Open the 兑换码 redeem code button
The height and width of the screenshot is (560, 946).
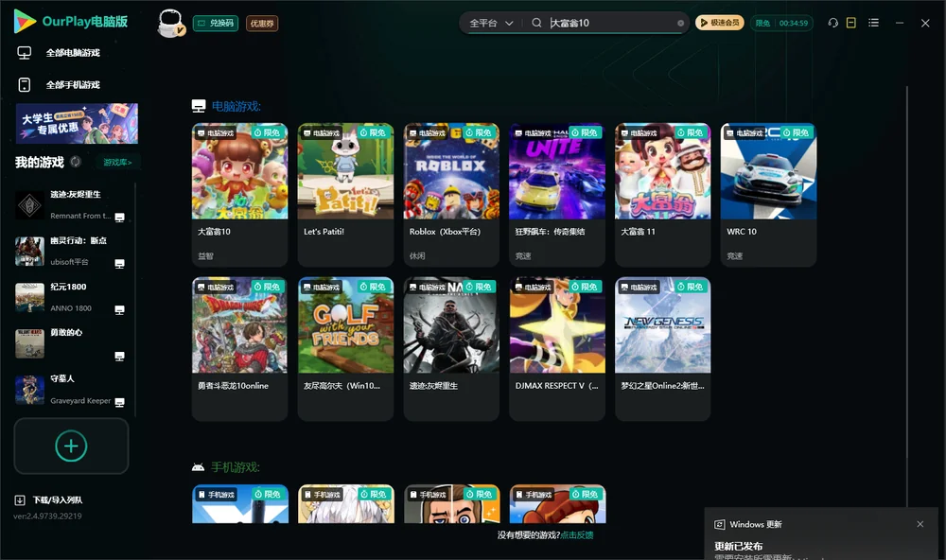[x=216, y=23]
